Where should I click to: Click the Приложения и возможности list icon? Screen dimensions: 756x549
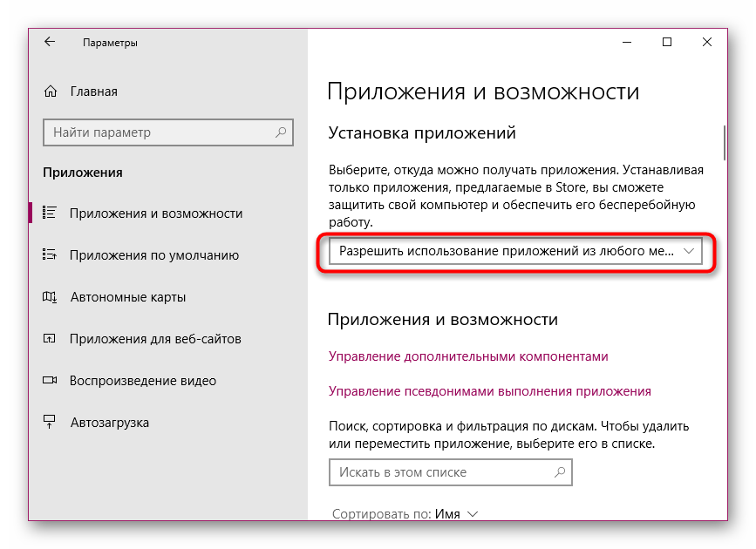tap(50, 213)
